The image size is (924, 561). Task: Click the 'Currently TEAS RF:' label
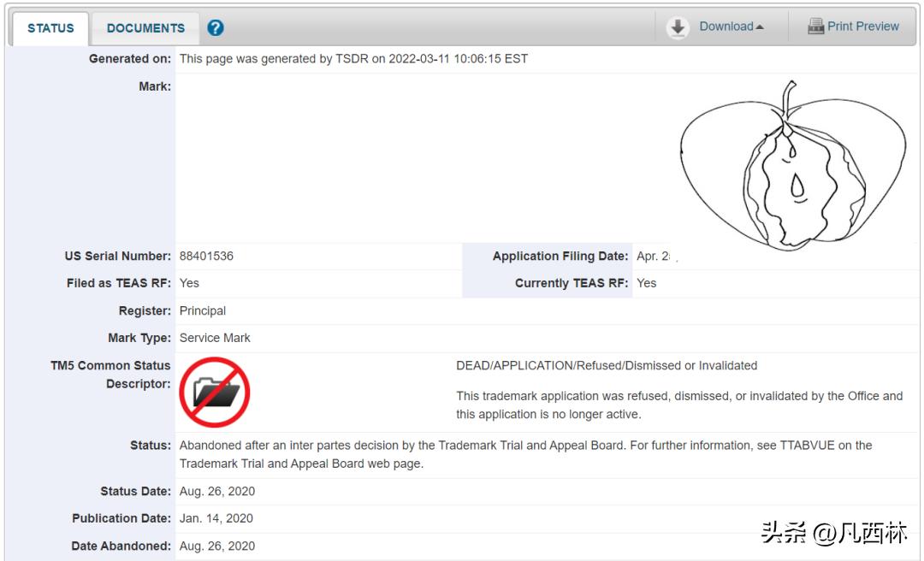point(572,283)
